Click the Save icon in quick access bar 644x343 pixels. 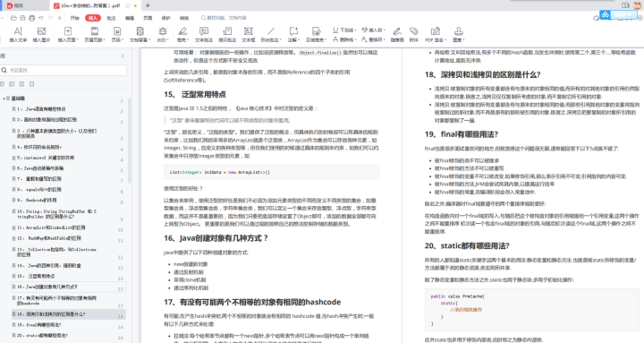22,18
